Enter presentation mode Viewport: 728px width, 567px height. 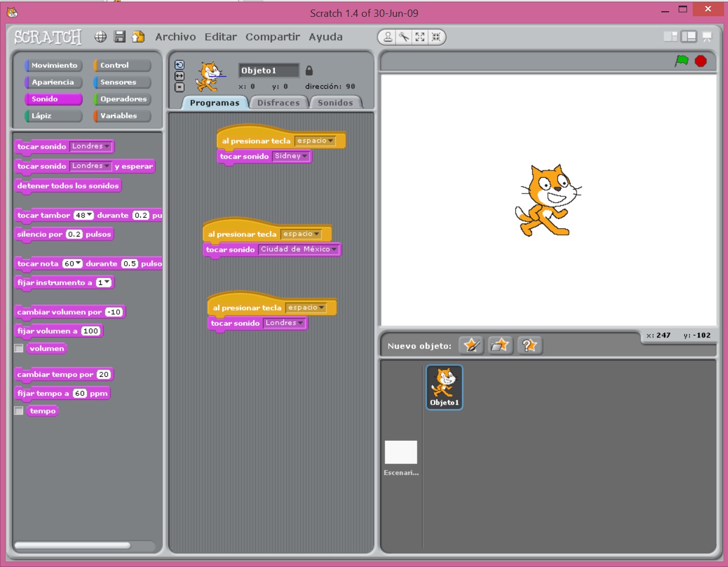click(x=707, y=37)
